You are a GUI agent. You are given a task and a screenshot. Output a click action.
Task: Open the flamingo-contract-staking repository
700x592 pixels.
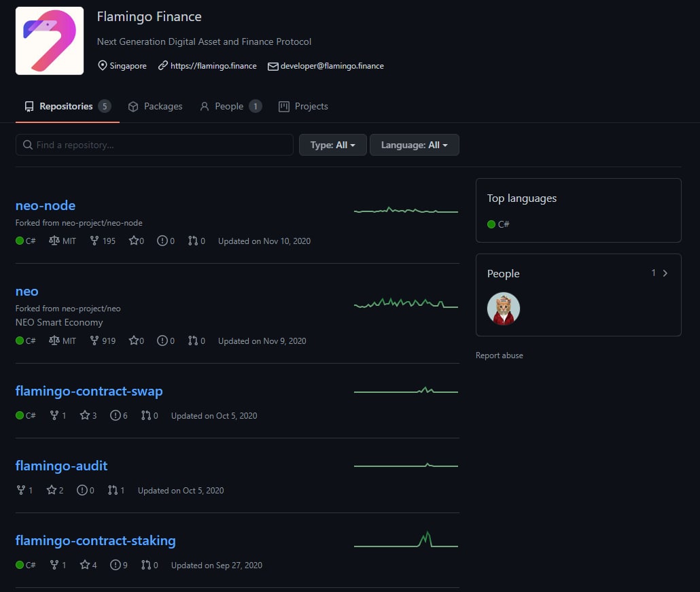(96, 540)
